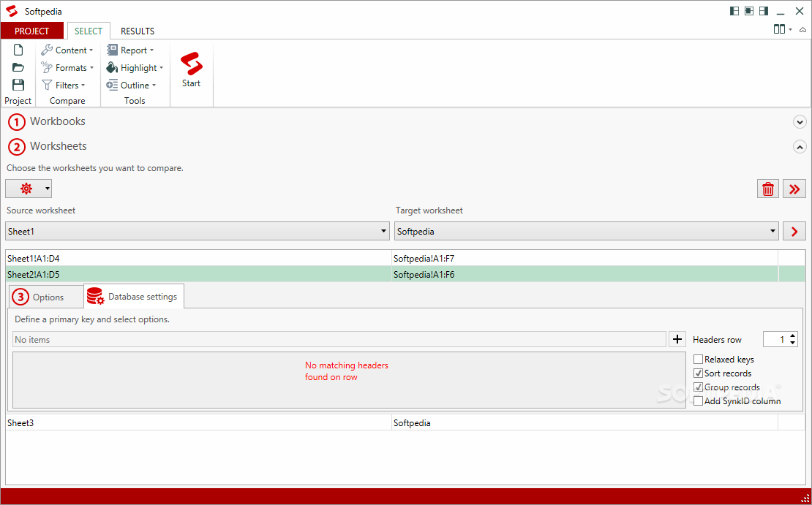Open the red gear settings dropdown
Image resolution: width=812 pixels, height=505 pixels.
tap(29, 189)
